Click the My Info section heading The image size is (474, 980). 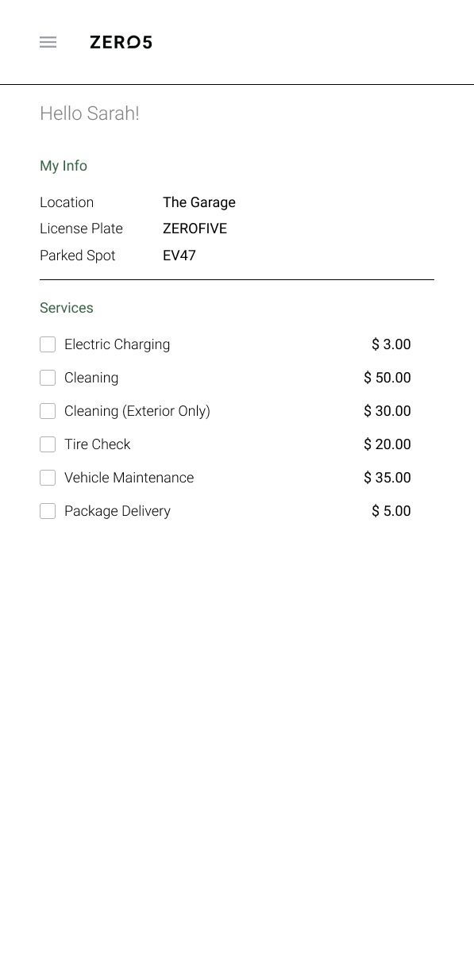tap(64, 166)
